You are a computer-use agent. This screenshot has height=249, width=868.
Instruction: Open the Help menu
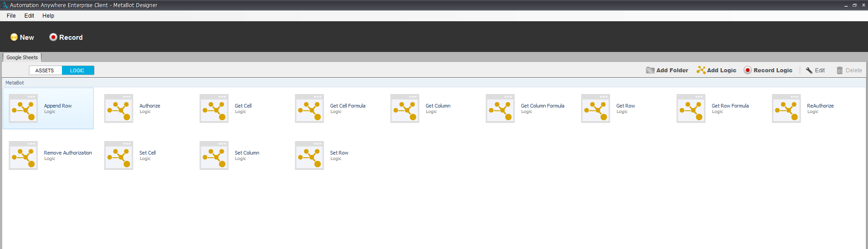coord(48,15)
